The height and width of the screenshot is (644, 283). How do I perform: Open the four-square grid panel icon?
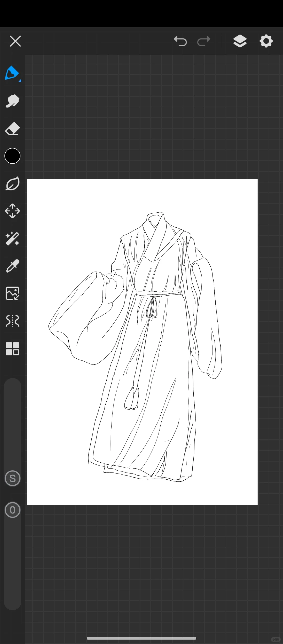(12, 349)
